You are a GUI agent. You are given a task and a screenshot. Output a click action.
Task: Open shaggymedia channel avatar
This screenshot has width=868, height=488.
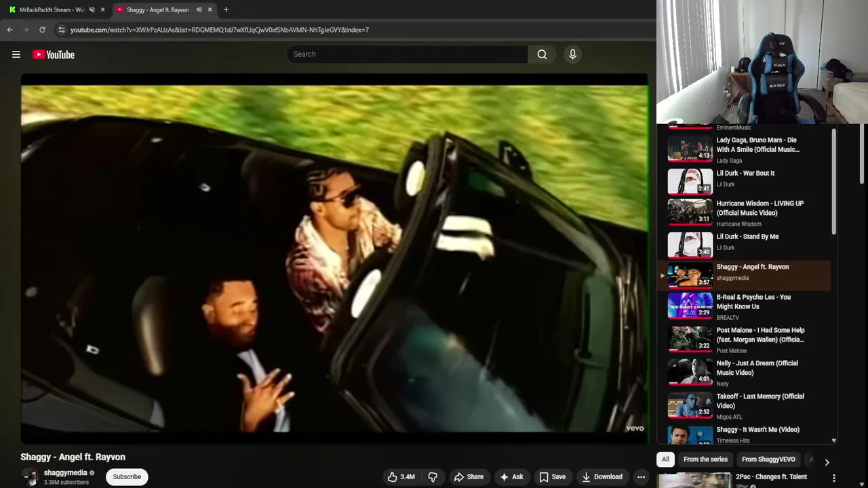30,477
